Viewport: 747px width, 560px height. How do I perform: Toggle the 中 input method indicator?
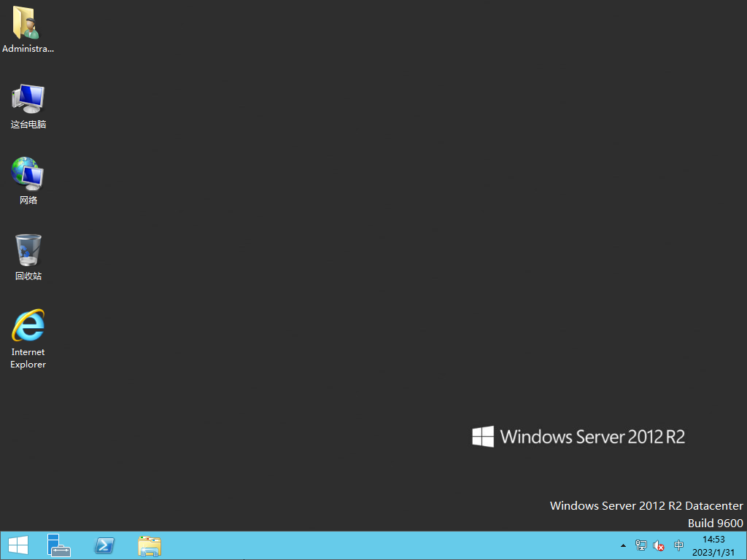coord(679,545)
